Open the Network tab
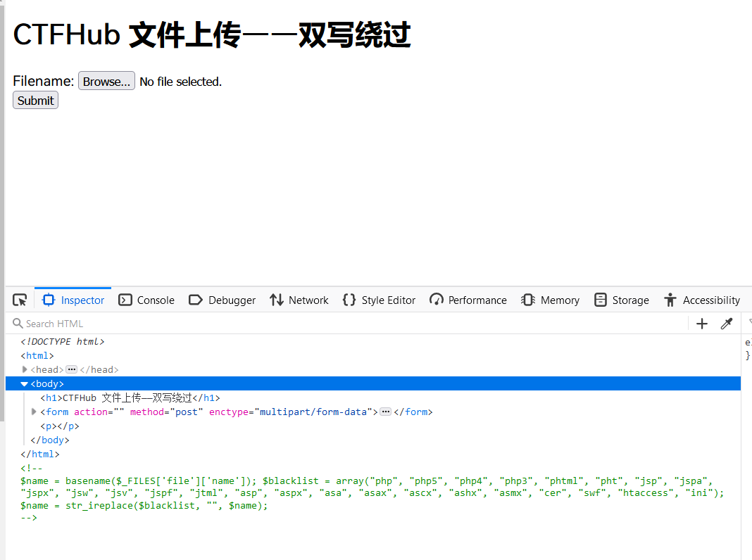Image resolution: width=752 pixels, height=560 pixels. coord(299,300)
